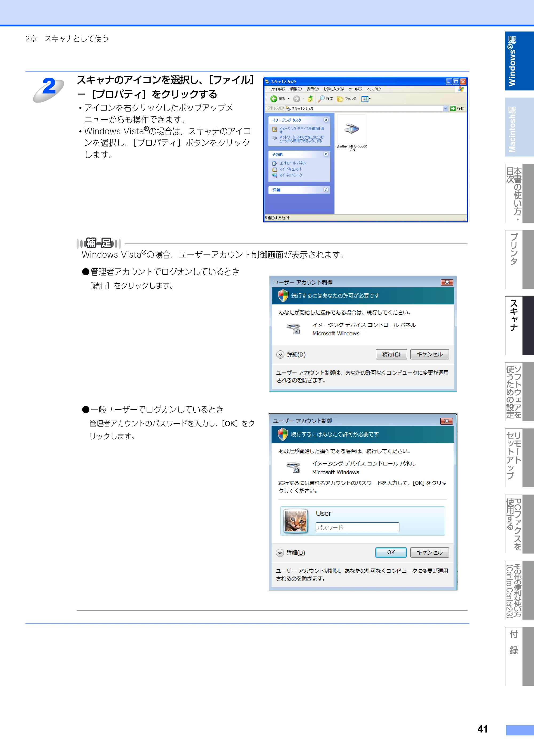
Task: Open the Back history dropdown arrow
Action: coord(289,99)
